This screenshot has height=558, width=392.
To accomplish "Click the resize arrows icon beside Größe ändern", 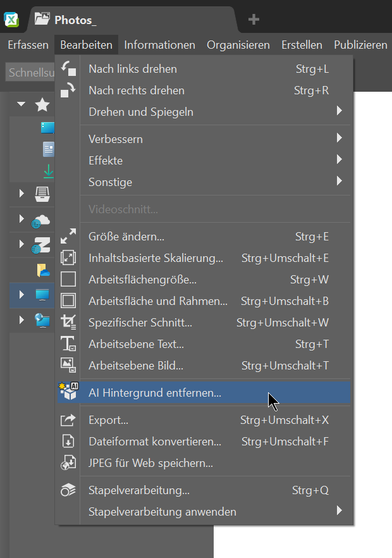I will click(68, 236).
